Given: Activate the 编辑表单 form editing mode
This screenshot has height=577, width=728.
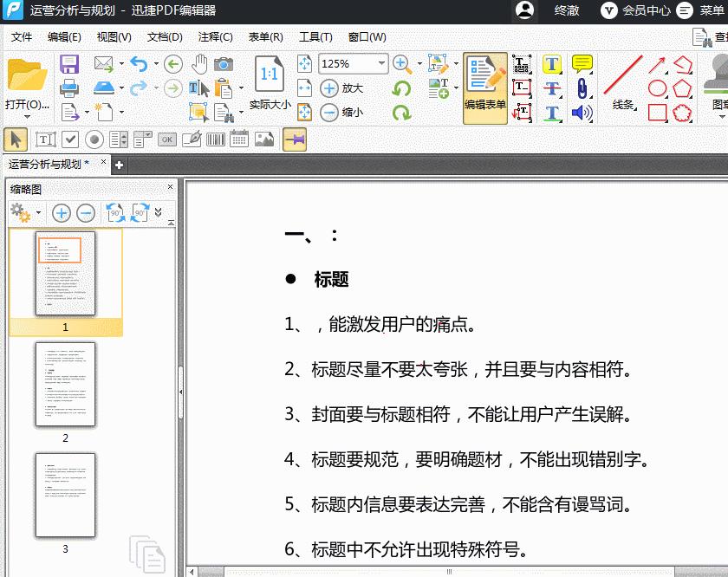Looking at the screenshot, I should click(x=484, y=87).
